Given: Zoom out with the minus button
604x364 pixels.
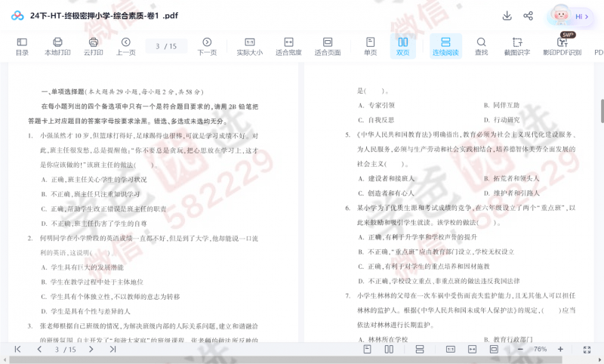Looking at the screenshot, I should (520, 349).
